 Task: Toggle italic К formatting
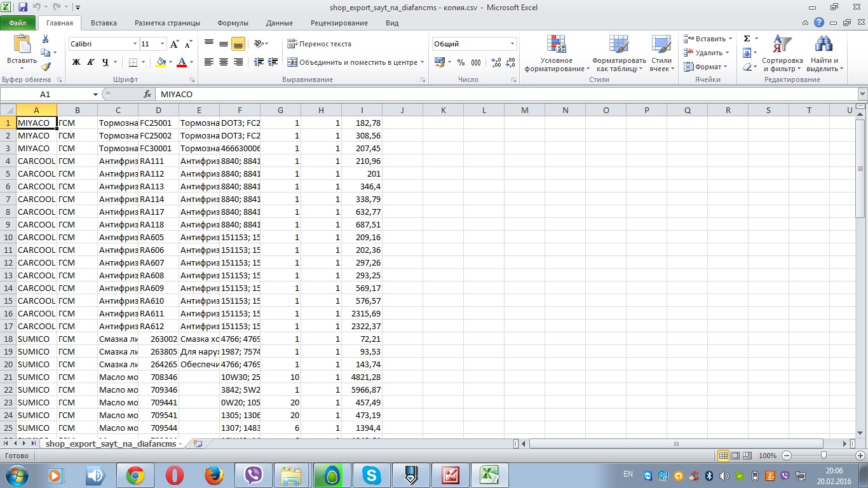(90, 62)
